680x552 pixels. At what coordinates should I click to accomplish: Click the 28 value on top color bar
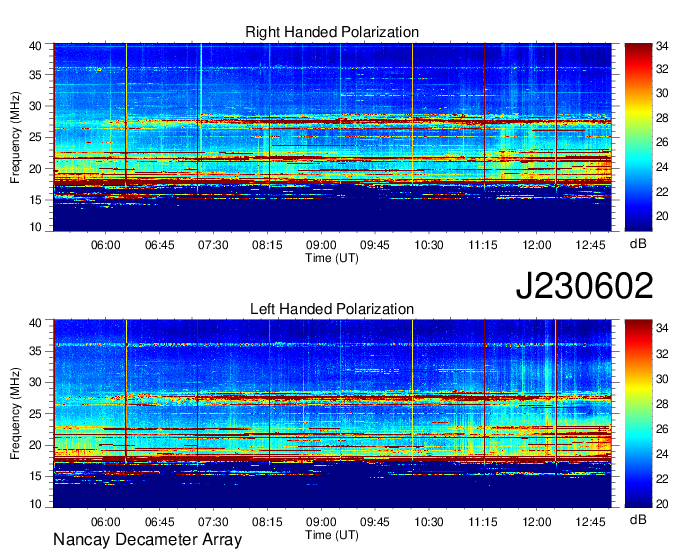[662, 118]
